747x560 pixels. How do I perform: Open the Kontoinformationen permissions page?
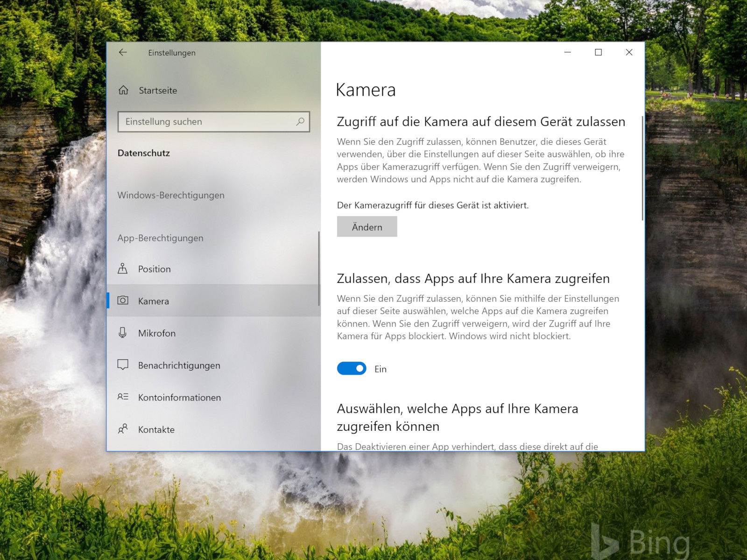point(213,398)
